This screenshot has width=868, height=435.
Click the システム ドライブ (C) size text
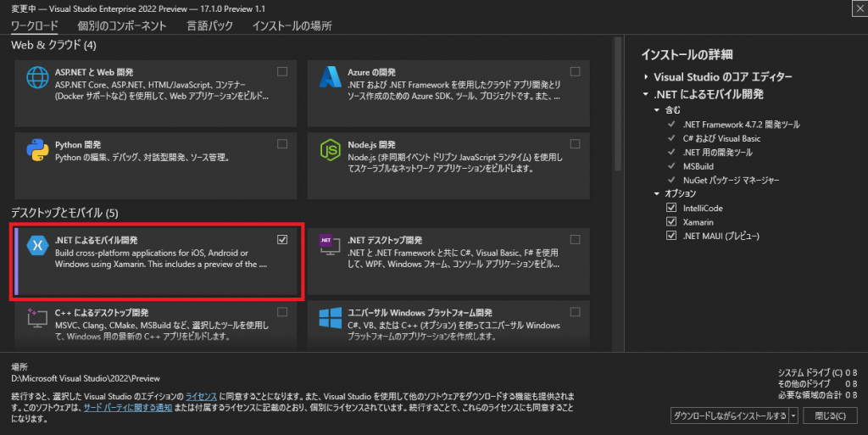click(818, 373)
